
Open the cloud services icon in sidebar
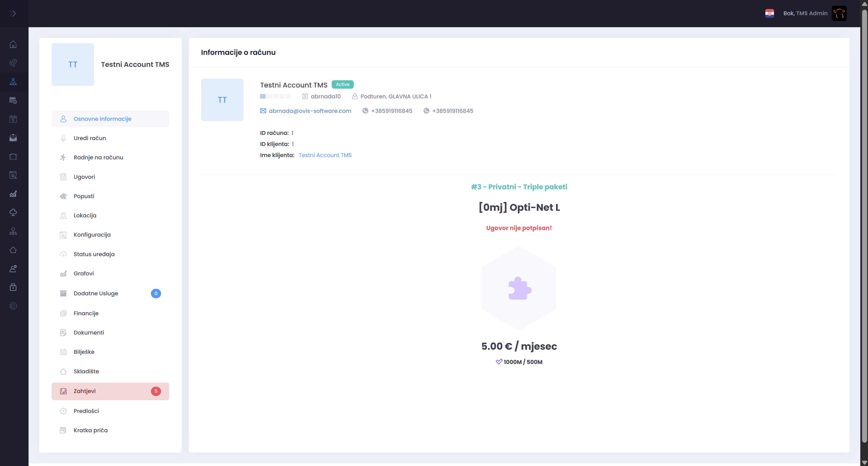[13, 212]
